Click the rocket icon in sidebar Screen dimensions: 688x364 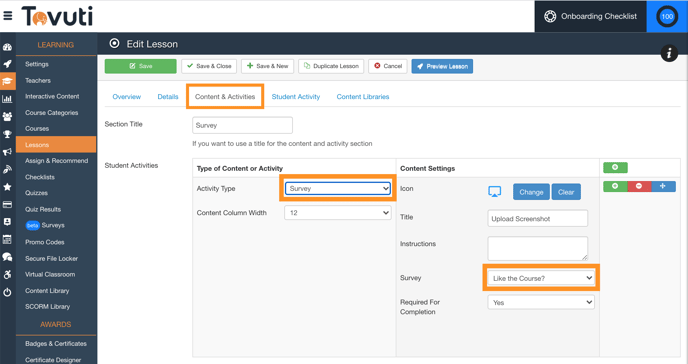[7, 64]
